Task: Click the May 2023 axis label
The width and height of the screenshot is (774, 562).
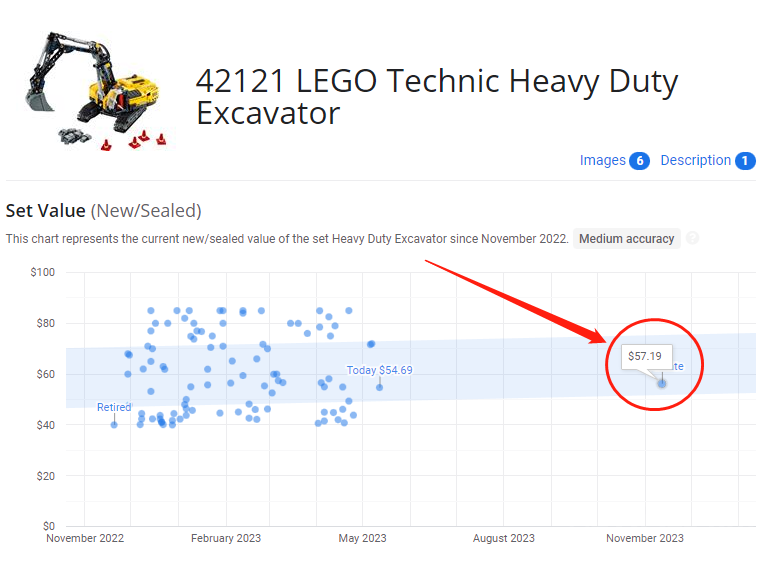Action: pyautogui.click(x=362, y=538)
